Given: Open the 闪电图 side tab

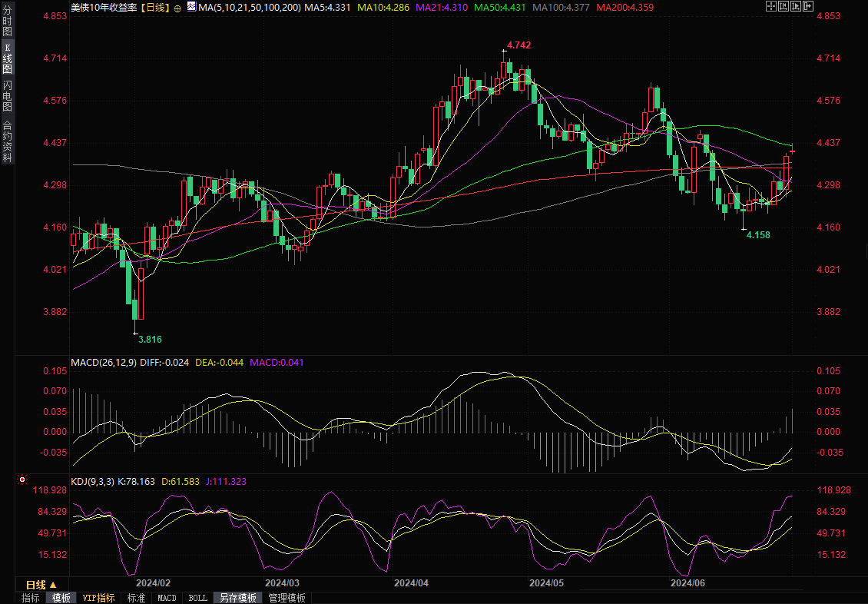Looking at the screenshot, I should 7,96.
